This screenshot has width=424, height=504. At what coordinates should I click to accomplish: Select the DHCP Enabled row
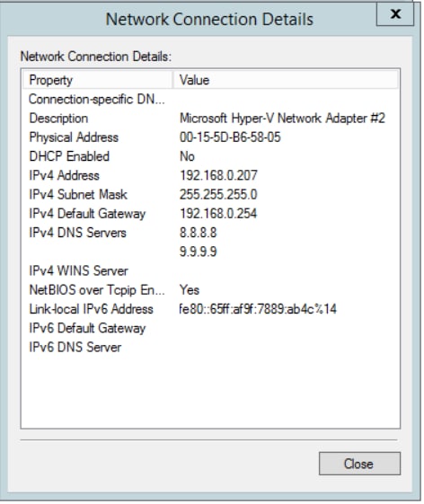click(x=210, y=156)
